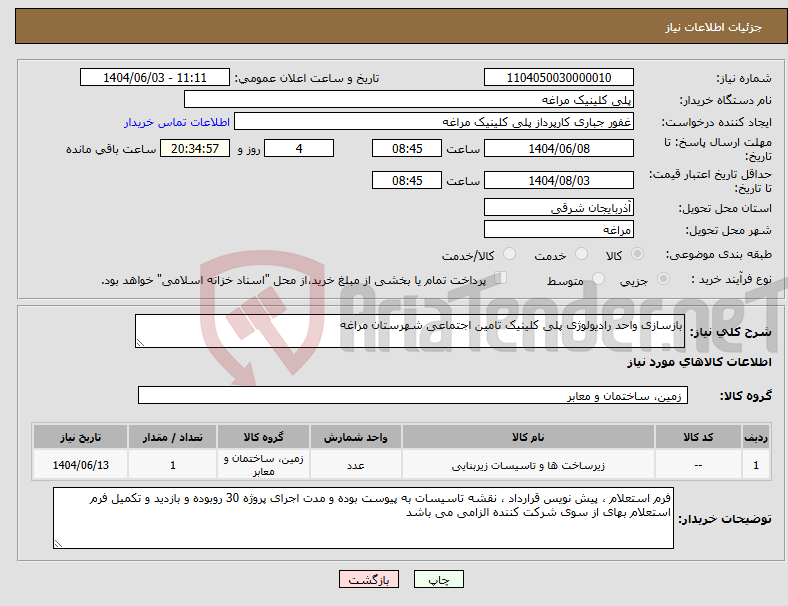Toggle the اسناد خزانه اسلامی payment checkbox
The width and height of the screenshot is (788, 606).
point(501,277)
